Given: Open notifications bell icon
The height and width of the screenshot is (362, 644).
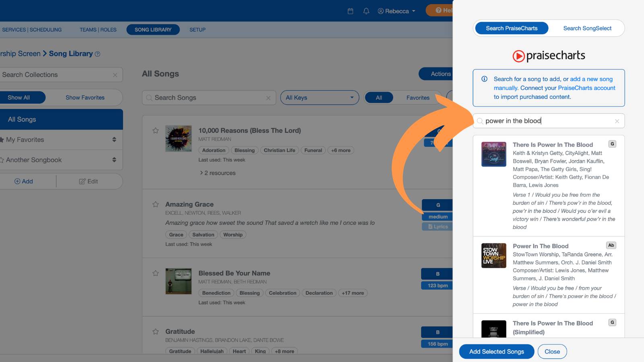Looking at the screenshot, I should pyautogui.click(x=366, y=11).
